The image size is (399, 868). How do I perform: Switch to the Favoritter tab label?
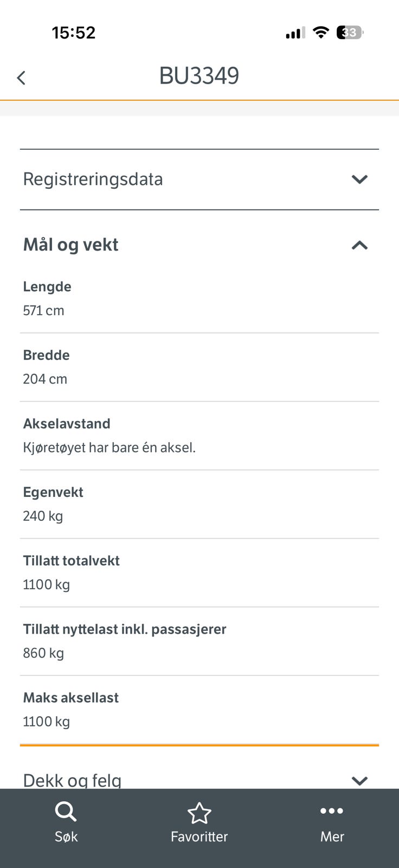(199, 837)
